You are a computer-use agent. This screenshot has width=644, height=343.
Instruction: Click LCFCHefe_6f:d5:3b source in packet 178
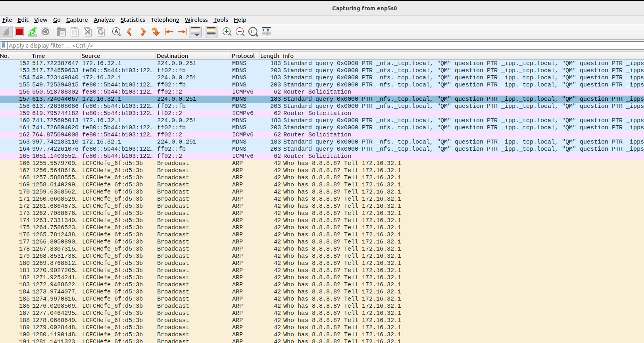pyautogui.click(x=113, y=249)
